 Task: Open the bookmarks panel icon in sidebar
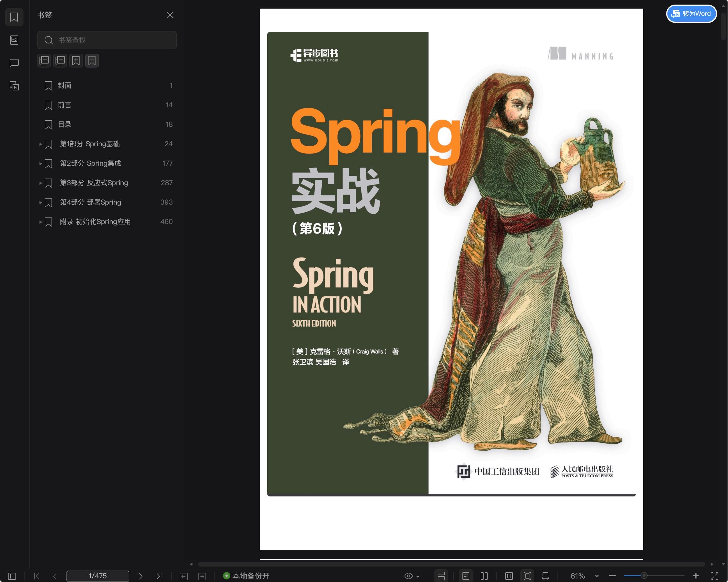tap(14, 17)
